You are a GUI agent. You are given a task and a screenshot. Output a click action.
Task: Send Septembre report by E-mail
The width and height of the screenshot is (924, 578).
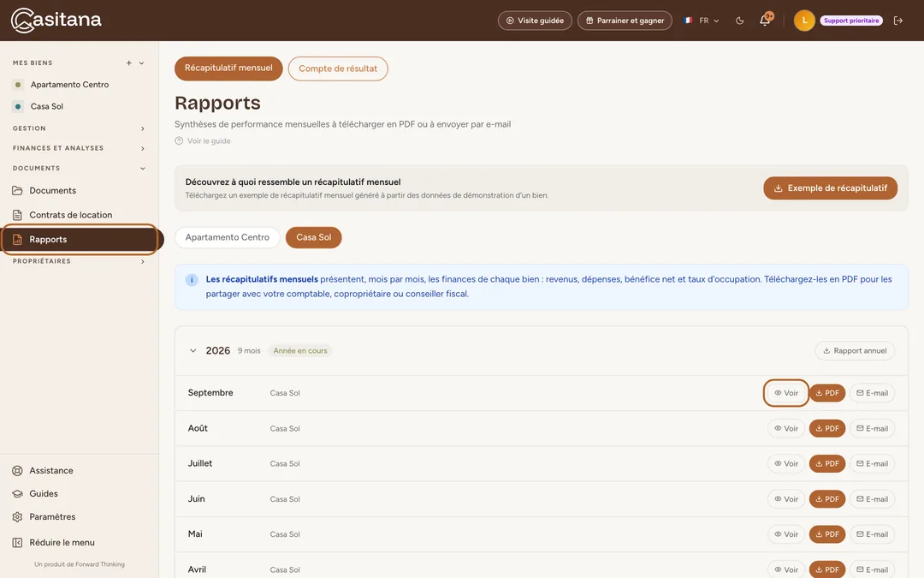[872, 393]
